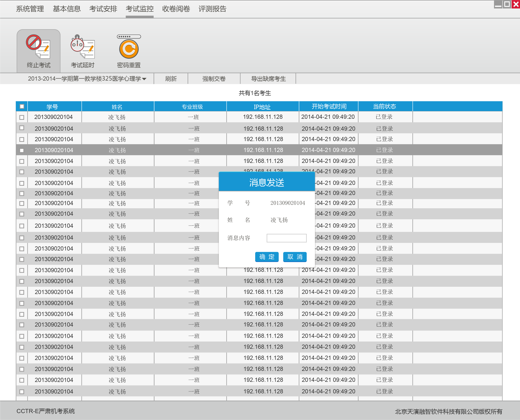
Task: Minimize the exam system window
Action: (x=498, y=4)
